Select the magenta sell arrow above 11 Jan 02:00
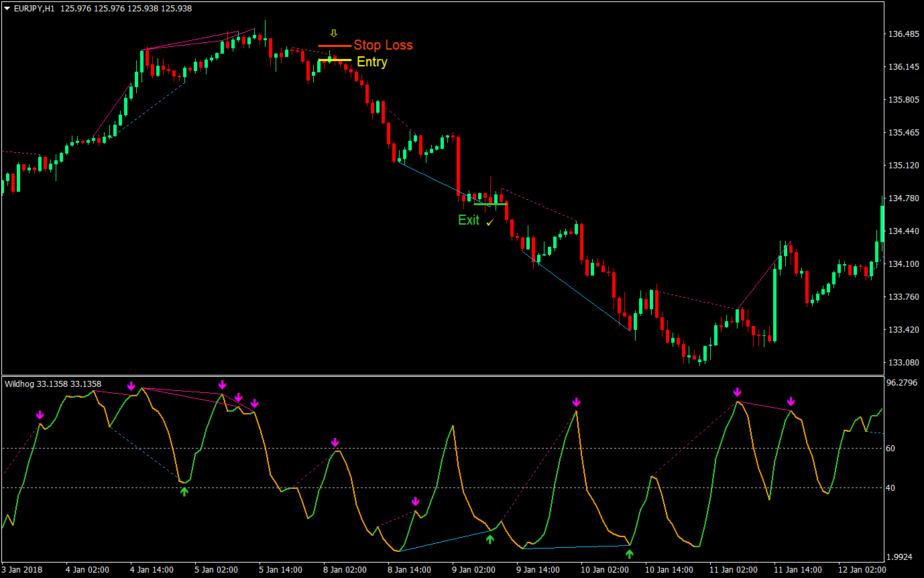This screenshot has height=578, width=924. (738, 391)
